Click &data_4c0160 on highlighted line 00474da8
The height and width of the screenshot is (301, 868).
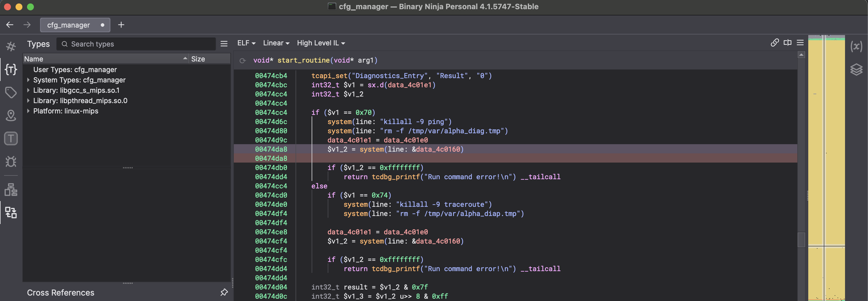(436, 149)
